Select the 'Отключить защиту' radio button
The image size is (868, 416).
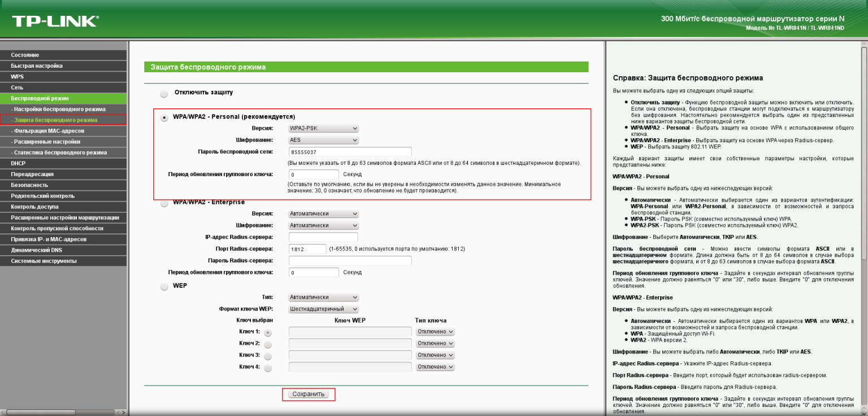click(164, 93)
